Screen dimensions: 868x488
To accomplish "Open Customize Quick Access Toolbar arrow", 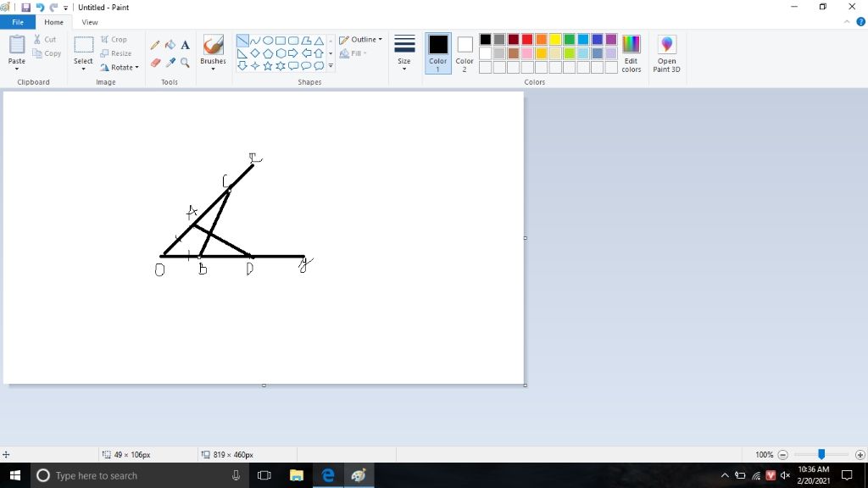I will pos(66,8).
